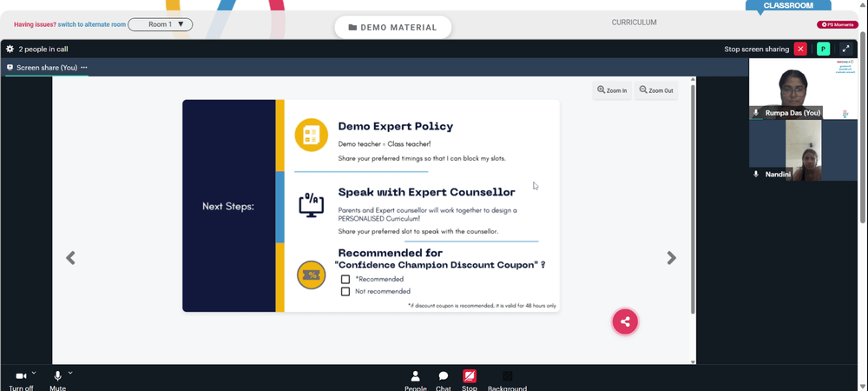
Task: Expand microphone options chevron
Action: (x=70, y=373)
